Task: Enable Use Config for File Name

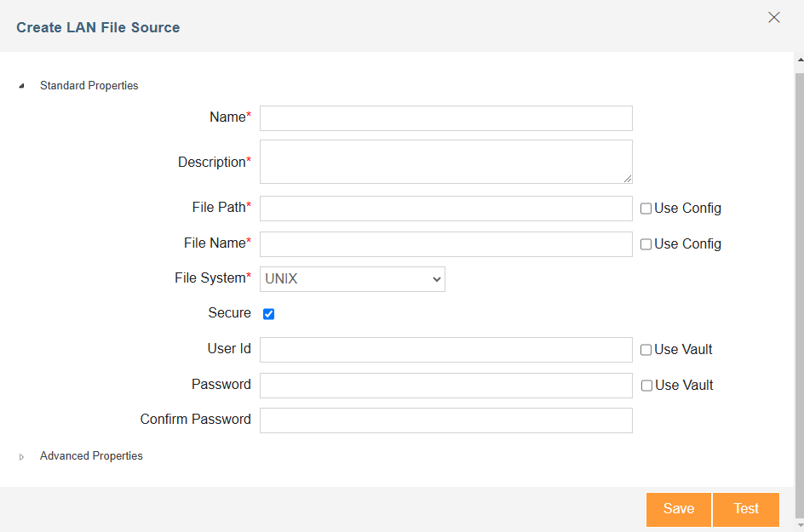Action: click(x=646, y=244)
